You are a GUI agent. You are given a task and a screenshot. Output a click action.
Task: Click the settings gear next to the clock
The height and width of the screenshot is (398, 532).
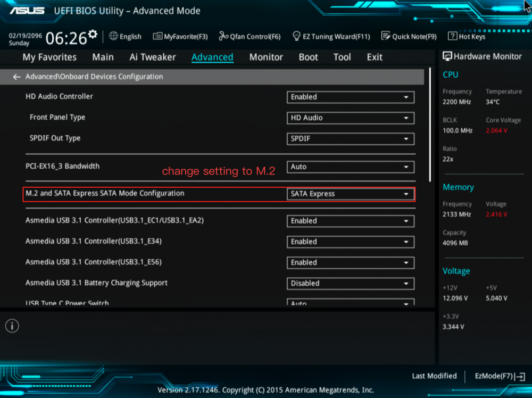[x=93, y=35]
